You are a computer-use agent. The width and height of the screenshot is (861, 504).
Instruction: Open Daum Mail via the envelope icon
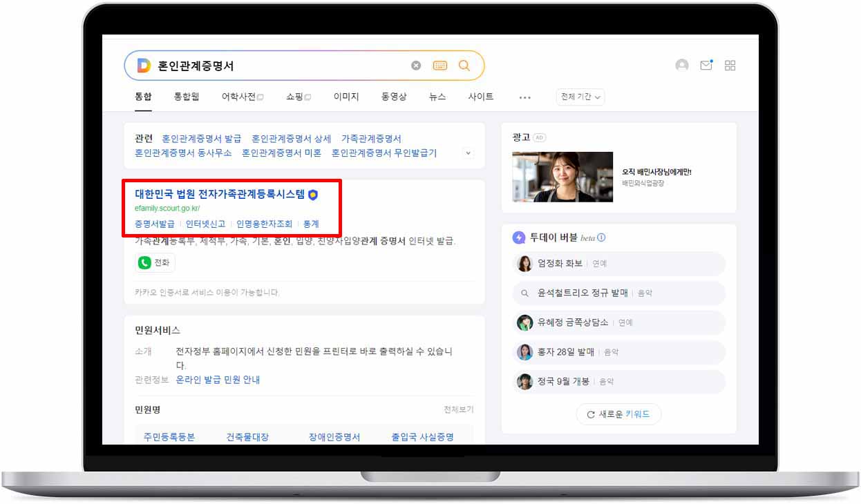(706, 65)
